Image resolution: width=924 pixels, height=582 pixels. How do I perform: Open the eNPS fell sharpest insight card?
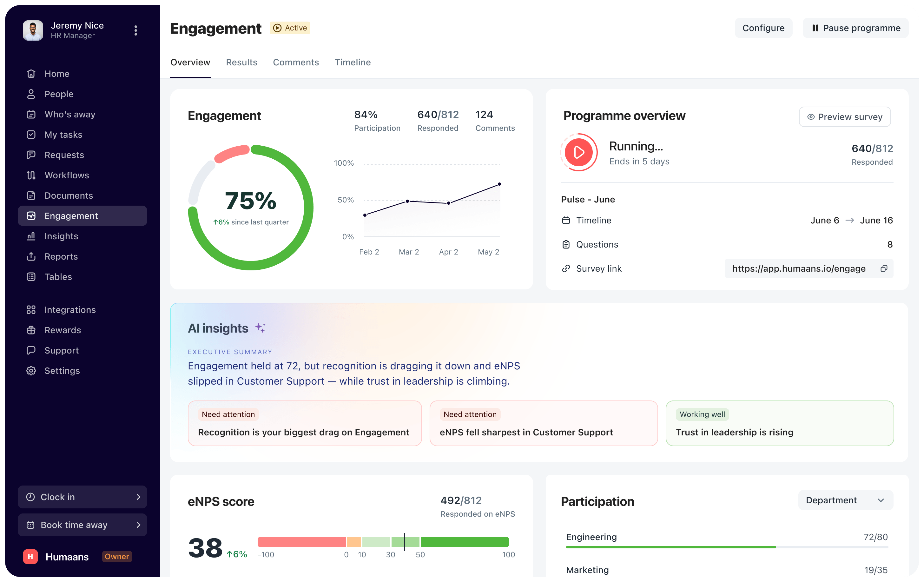point(544,424)
